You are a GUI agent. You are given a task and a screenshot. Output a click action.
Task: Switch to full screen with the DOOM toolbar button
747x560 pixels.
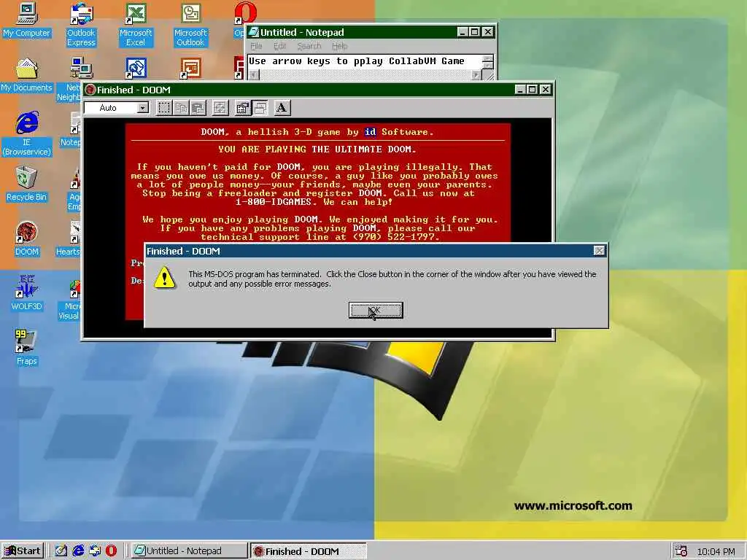coord(220,108)
